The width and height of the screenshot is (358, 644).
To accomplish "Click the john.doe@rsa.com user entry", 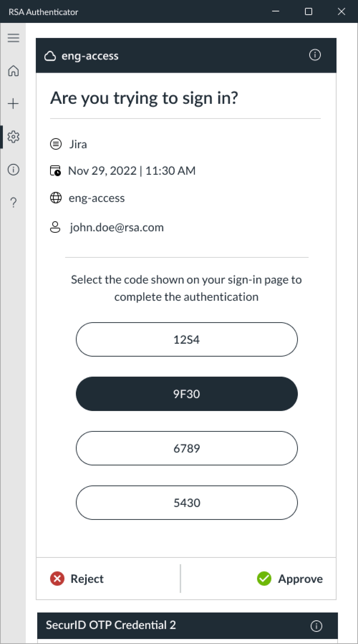I will click(x=117, y=227).
